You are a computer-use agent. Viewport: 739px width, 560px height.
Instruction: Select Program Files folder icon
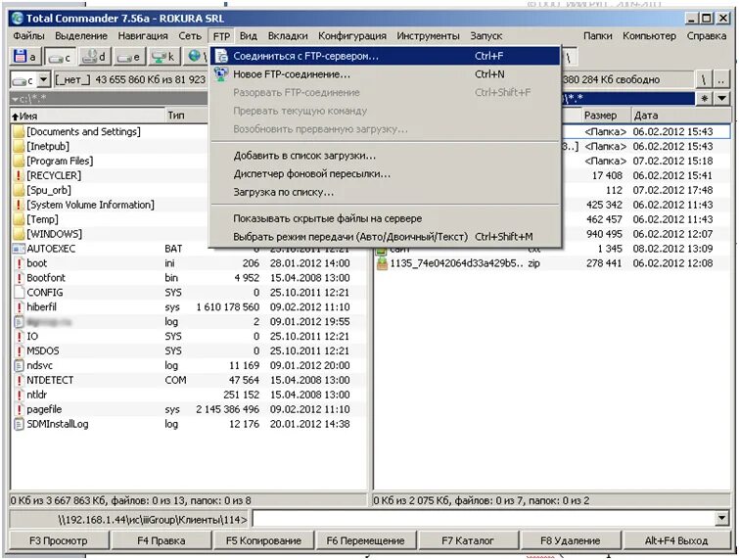(19, 161)
